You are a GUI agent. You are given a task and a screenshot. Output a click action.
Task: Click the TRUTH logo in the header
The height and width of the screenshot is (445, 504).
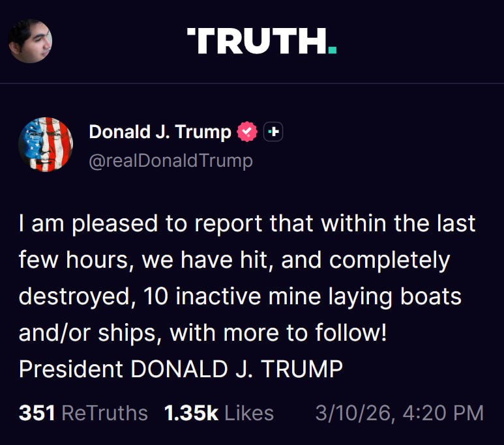coord(258,42)
